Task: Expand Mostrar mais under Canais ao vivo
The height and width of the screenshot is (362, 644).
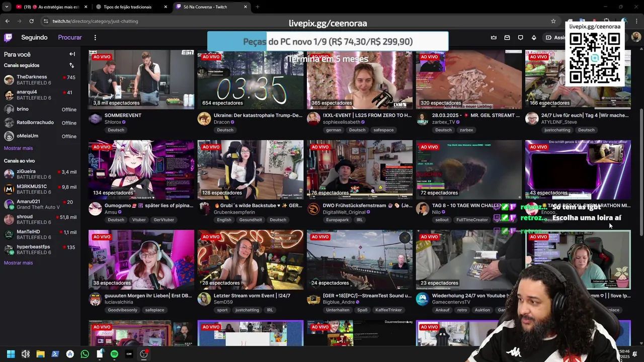Action: pos(18,263)
